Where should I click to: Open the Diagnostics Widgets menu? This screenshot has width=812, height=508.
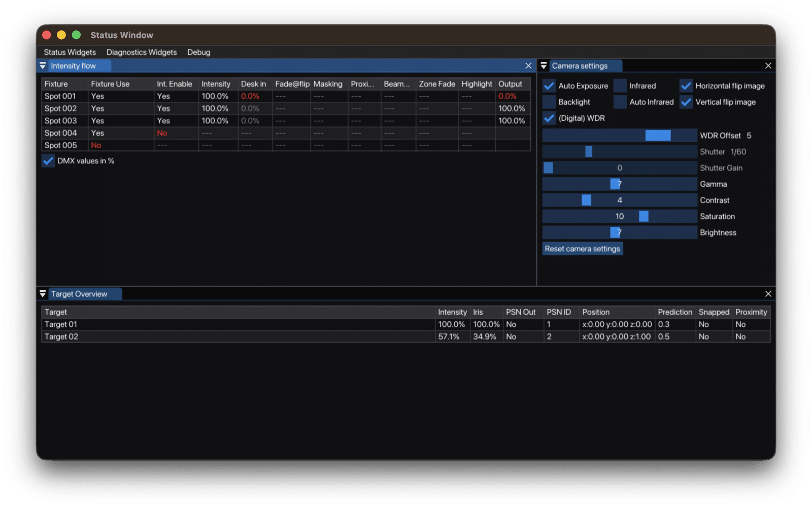pos(142,52)
